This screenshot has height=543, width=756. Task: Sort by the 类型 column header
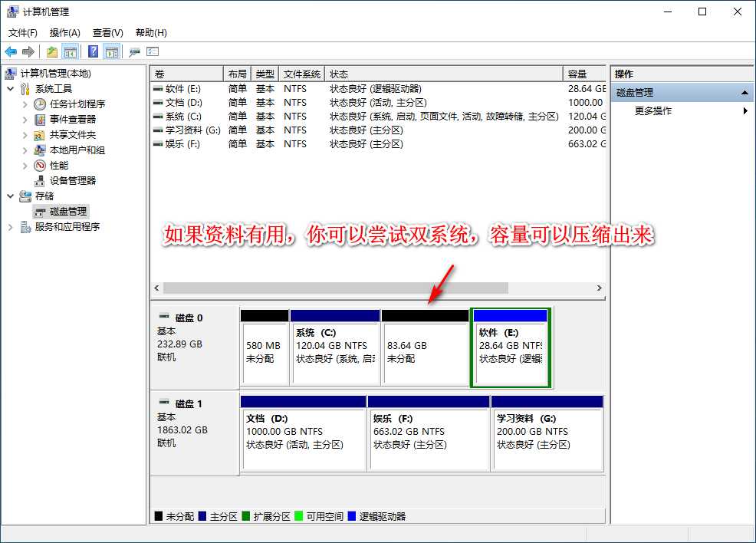[265, 74]
